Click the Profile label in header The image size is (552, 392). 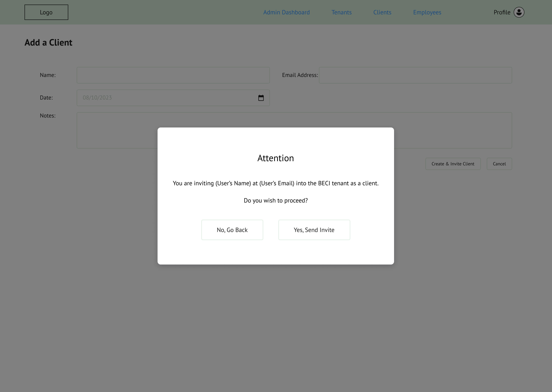(x=502, y=12)
